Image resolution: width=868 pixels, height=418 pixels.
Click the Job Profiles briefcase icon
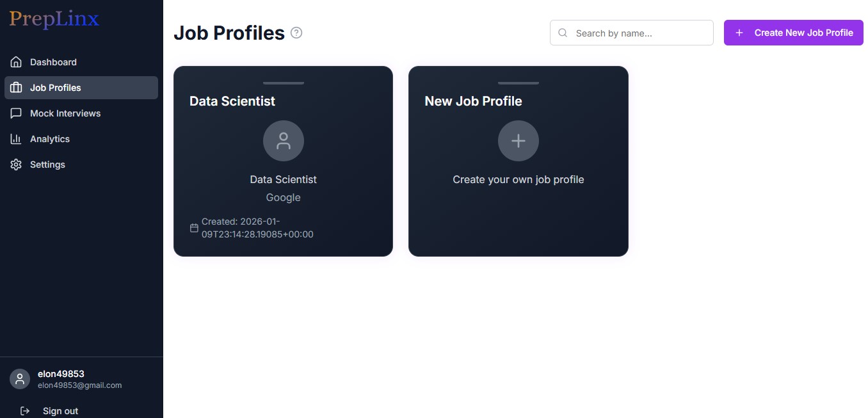(x=16, y=88)
